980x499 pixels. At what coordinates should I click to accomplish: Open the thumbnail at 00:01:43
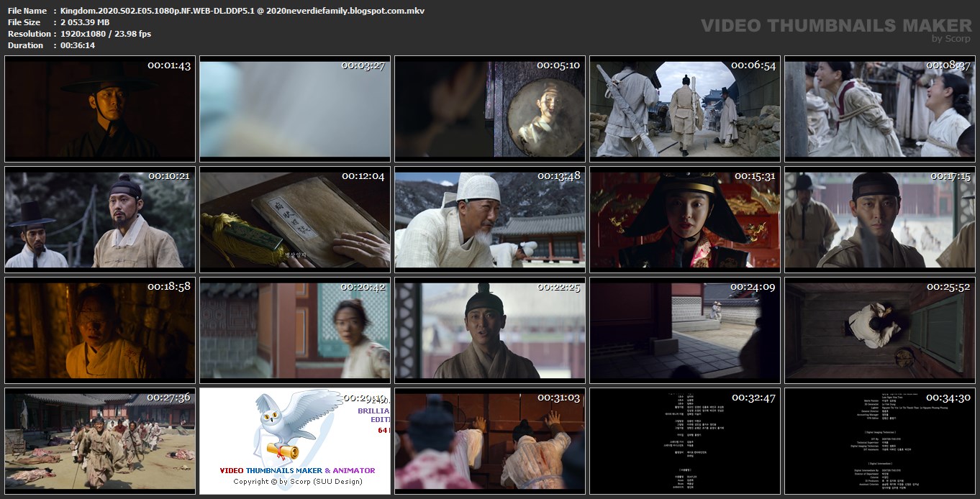100,109
